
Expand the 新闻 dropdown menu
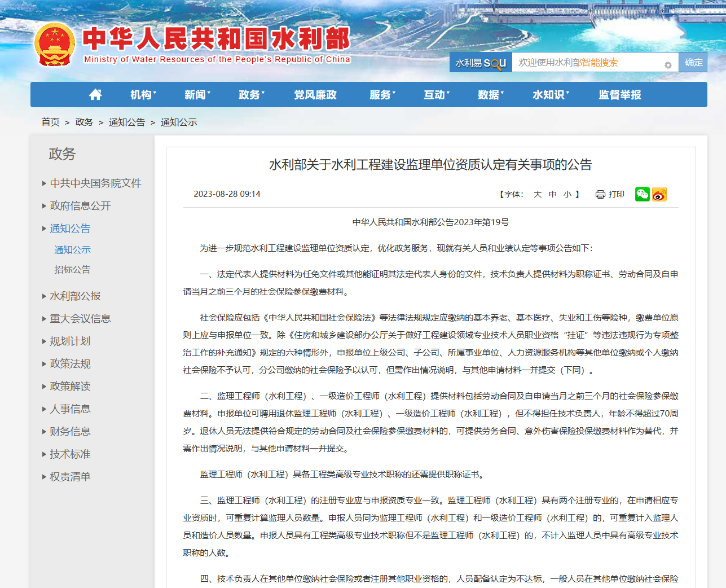tap(197, 95)
